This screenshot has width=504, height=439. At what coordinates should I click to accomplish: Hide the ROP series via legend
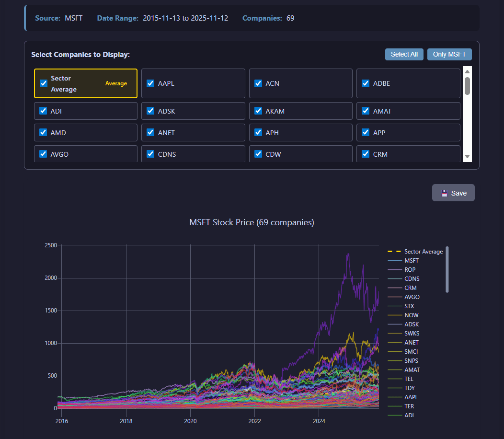pyautogui.click(x=402, y=269)
